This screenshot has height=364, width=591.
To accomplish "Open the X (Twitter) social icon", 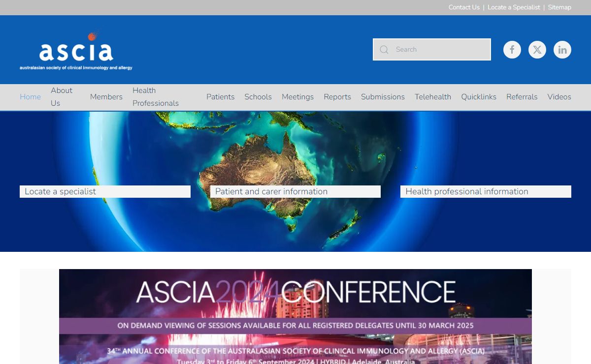I will (537, 50).
